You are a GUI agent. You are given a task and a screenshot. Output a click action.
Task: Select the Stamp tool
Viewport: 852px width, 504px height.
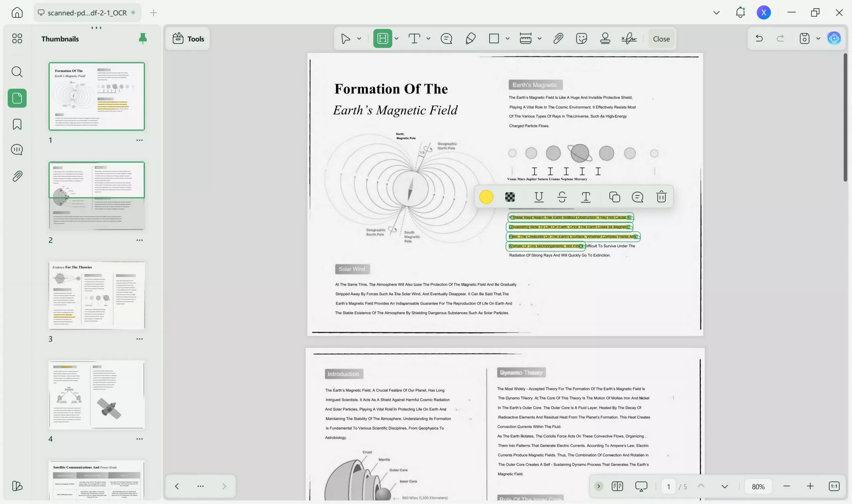[x=605, y=38]
